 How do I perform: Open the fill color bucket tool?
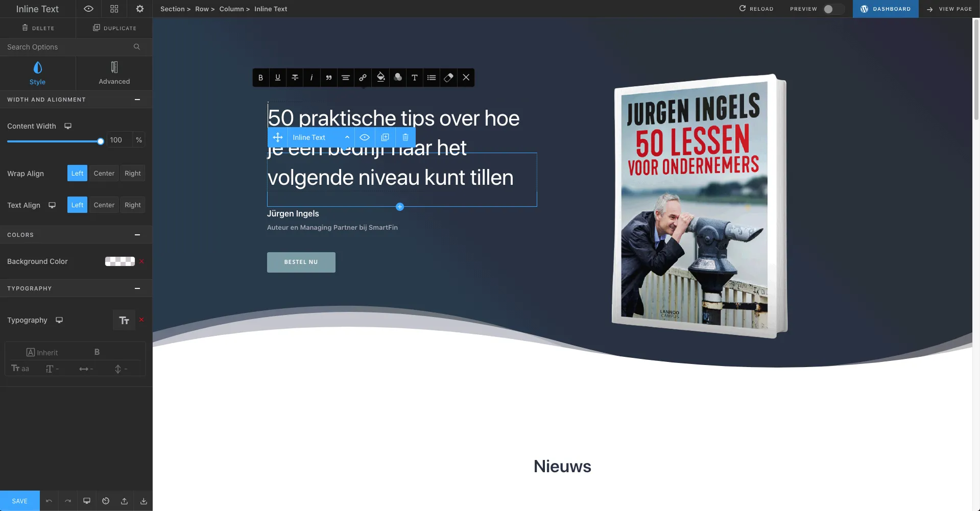pos(380,78)
